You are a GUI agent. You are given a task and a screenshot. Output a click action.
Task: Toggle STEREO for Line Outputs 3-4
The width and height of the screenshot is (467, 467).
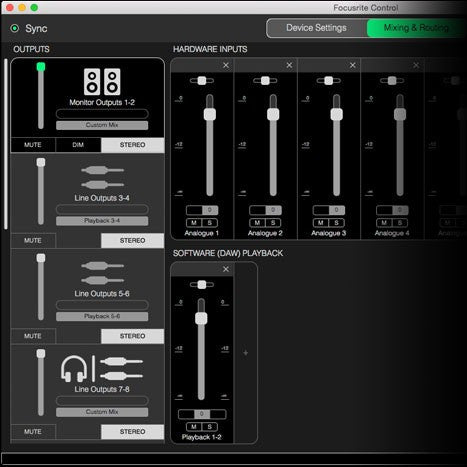(132, 241)
